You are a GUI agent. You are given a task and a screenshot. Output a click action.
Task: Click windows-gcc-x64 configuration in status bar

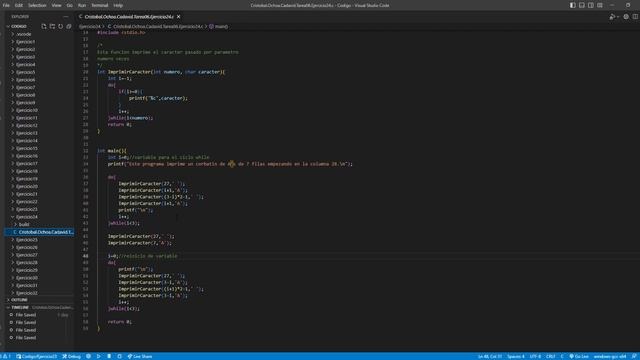click(x=610, y=356)
